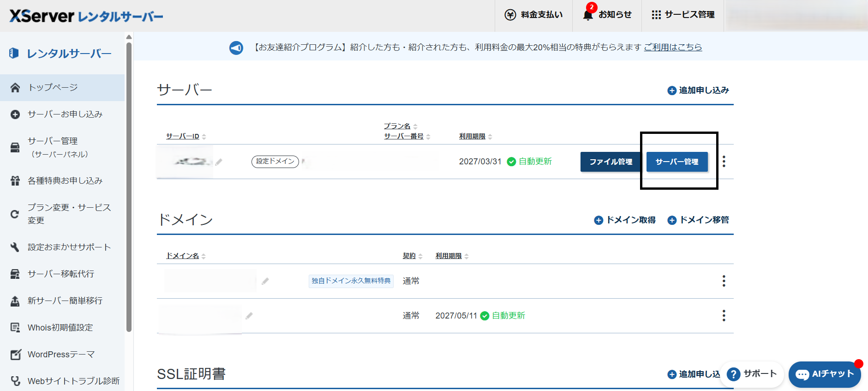The width and height of the screenshot is (868, 391).
Task: Open three-dot menu for 2027/05/11 domain
Action: click(x=724, y=316)
